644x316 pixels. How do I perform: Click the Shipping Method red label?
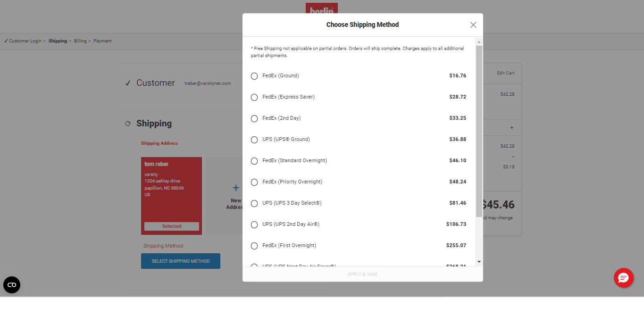(163, 246)
